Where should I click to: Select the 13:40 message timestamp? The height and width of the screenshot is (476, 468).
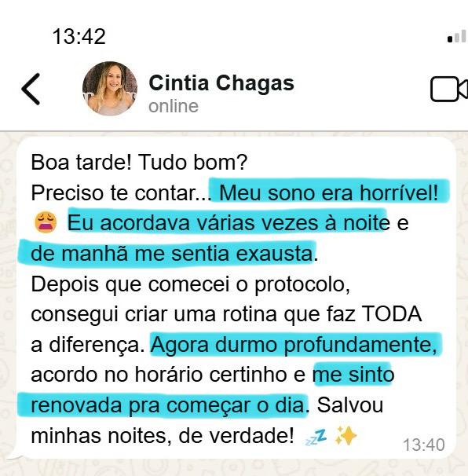(424, 445)
